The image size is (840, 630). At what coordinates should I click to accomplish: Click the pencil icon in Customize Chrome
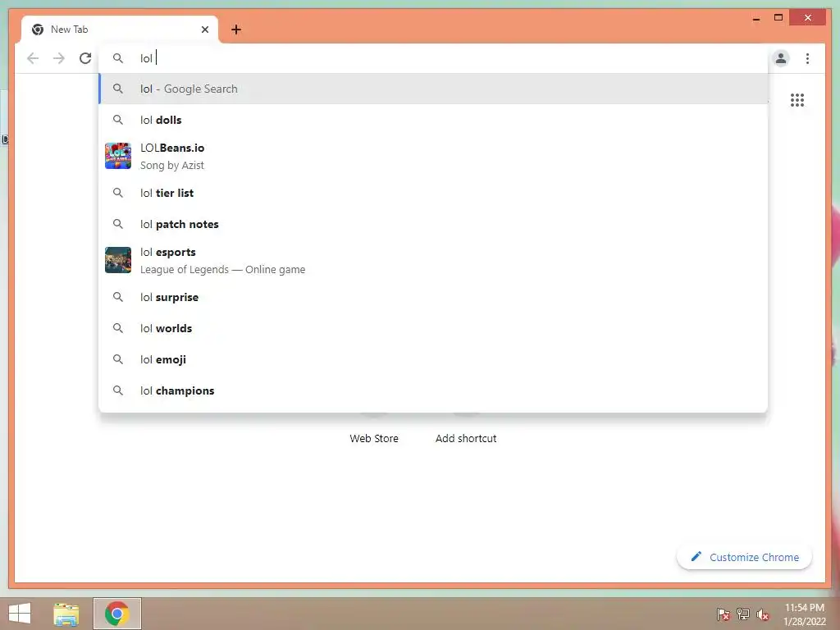coord(696,557)
